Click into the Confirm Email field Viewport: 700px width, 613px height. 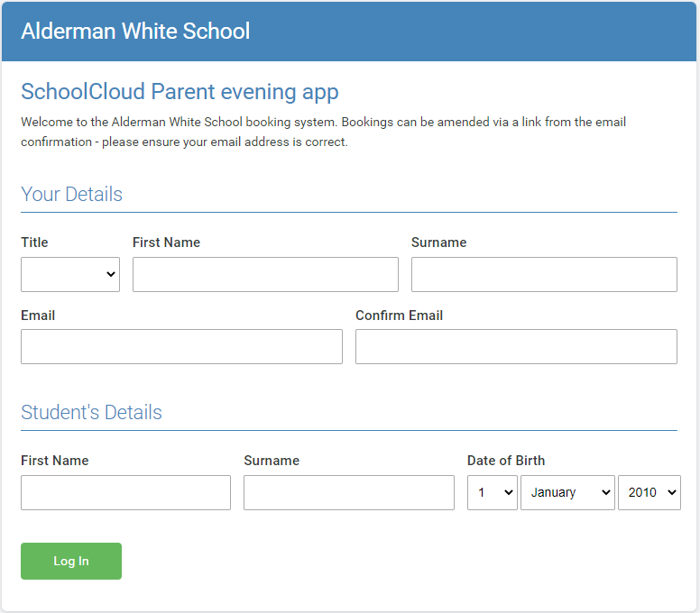point(516,346)
